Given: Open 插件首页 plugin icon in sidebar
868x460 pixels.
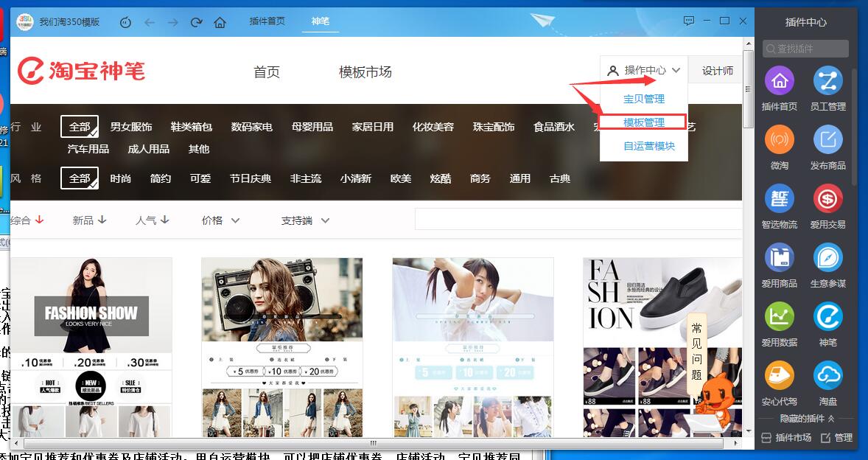Looking at the screenshot, I should (x=780, y=81).
